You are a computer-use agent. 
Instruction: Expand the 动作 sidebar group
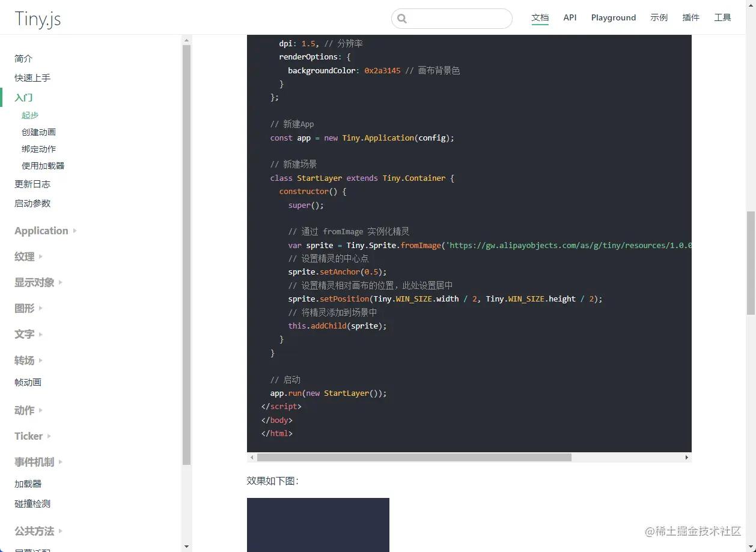coord(29,410)
